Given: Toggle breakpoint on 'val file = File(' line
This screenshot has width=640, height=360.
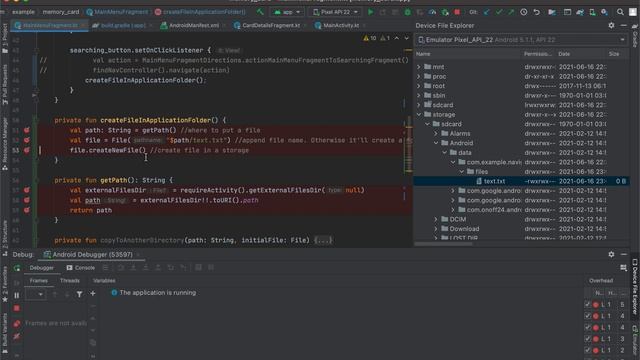Looking at the screenshot, I should point(27,140).
